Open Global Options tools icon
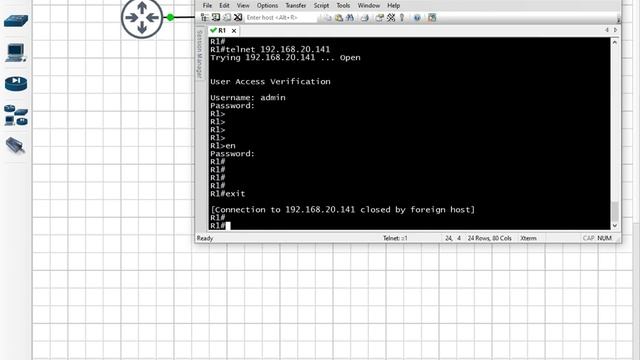This screenshot has height=360, width=640. (x=391, y=18)
